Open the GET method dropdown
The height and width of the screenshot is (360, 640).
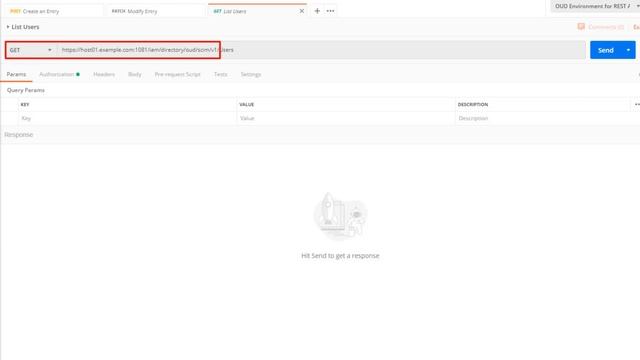pos(31,50)
